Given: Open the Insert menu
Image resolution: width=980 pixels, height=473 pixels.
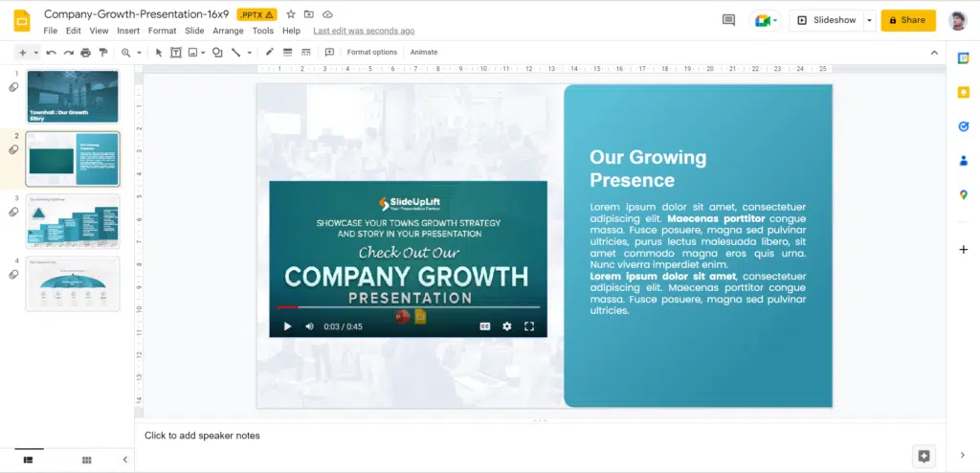Looking at the screenshot, I should pos(128,31).
